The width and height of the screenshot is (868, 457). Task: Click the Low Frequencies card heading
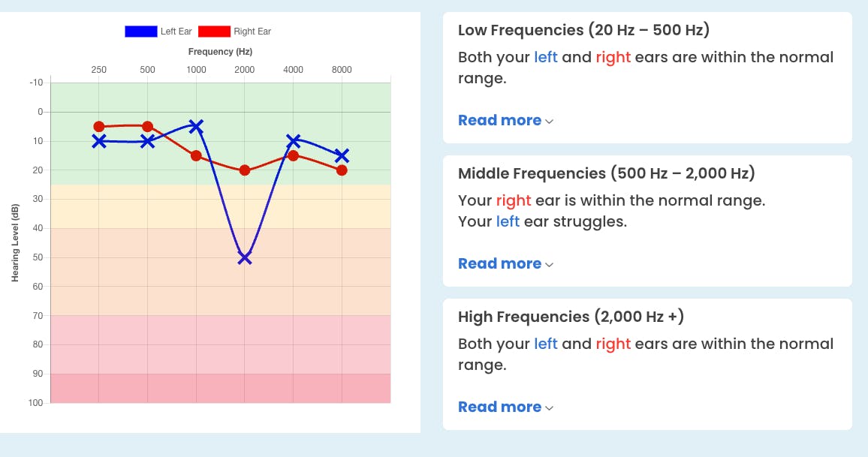coord(583,30)
